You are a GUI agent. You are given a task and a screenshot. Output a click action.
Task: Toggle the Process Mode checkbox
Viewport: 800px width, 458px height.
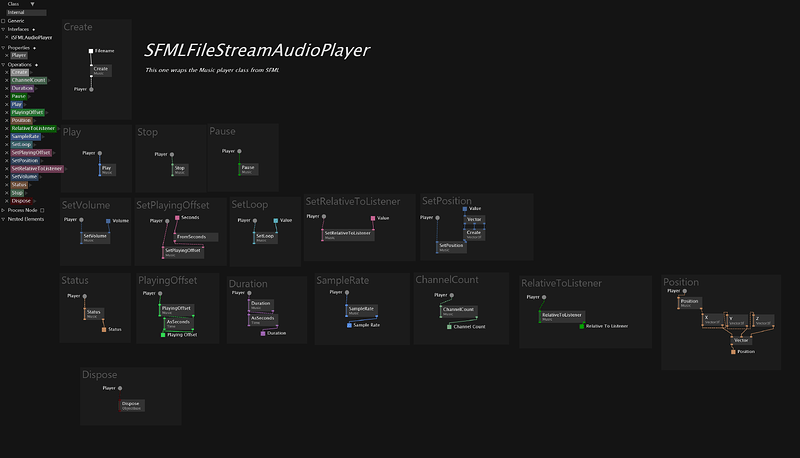[42, 210]
